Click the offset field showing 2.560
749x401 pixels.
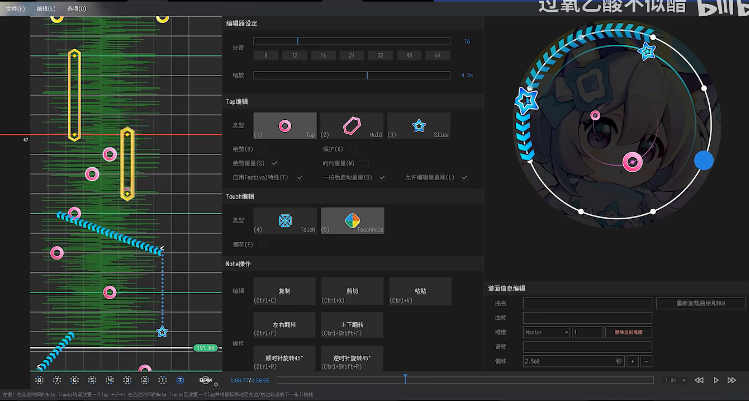point(573,361)
